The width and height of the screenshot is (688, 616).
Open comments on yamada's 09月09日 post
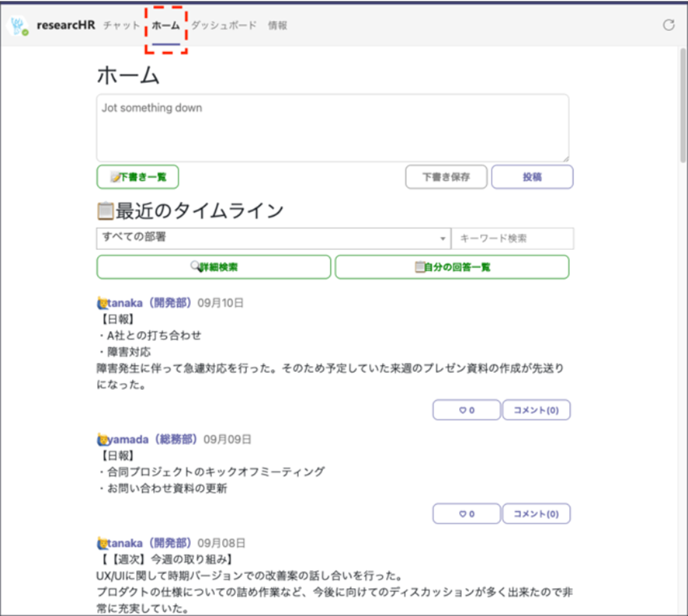coord(536,513)
